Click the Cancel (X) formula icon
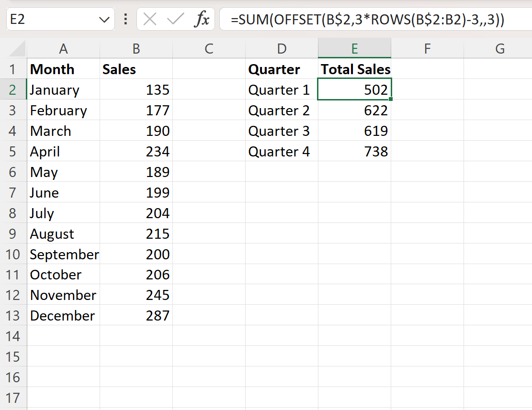 (149, 19)
